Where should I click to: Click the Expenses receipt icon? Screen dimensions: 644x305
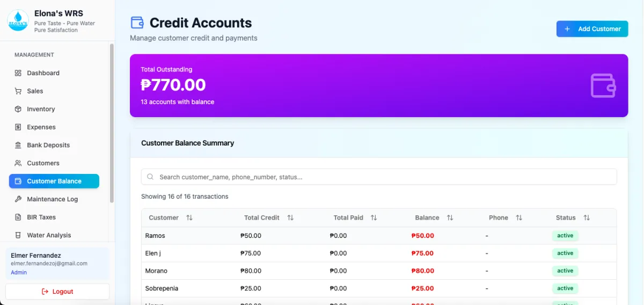click(18, 127)
